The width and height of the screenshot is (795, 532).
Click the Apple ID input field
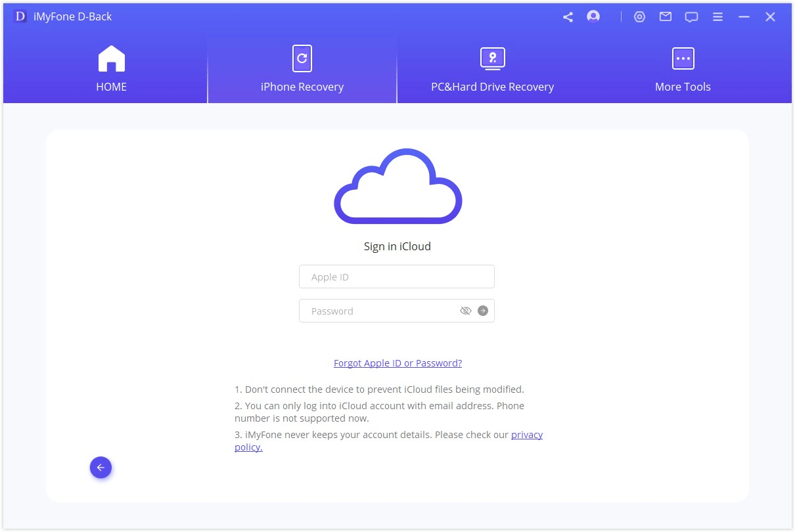[x=396, y=277]
